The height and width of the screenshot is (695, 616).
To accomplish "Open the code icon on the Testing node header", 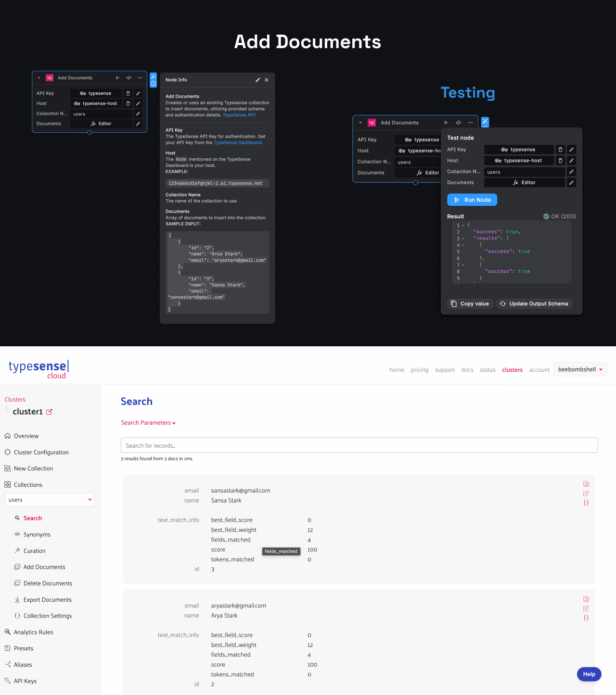I will pyautogui.click(x=458, y=123).
